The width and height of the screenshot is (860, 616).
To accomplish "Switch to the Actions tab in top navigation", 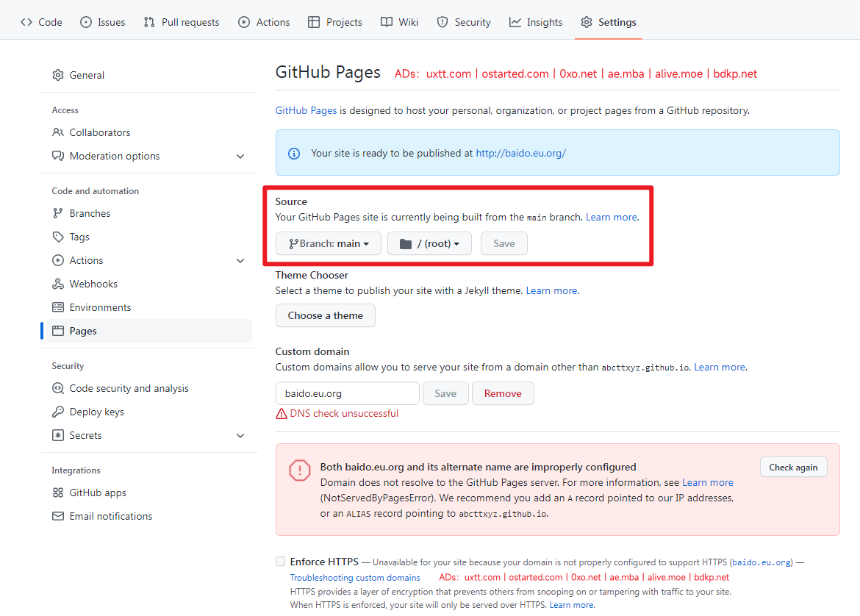I will point(264,22).
